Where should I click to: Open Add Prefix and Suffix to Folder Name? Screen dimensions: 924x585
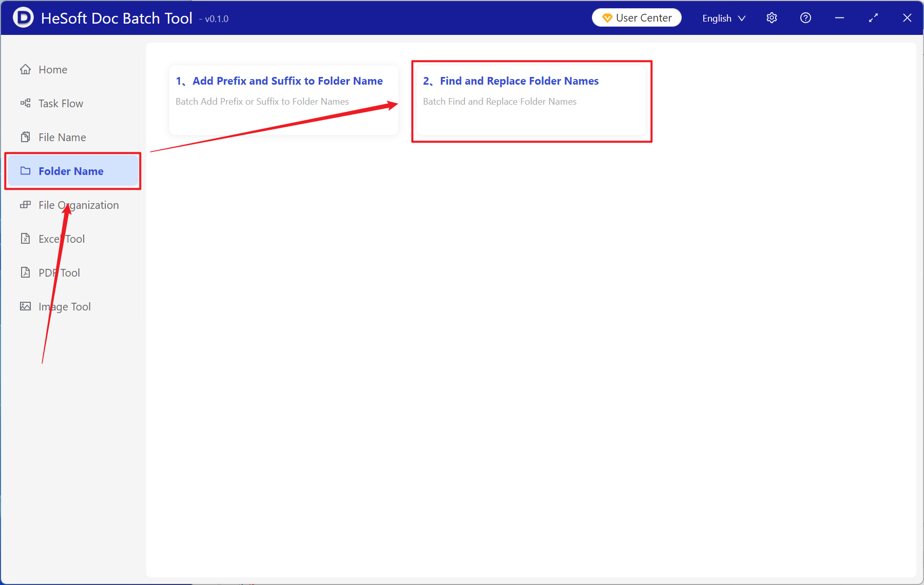284,100
